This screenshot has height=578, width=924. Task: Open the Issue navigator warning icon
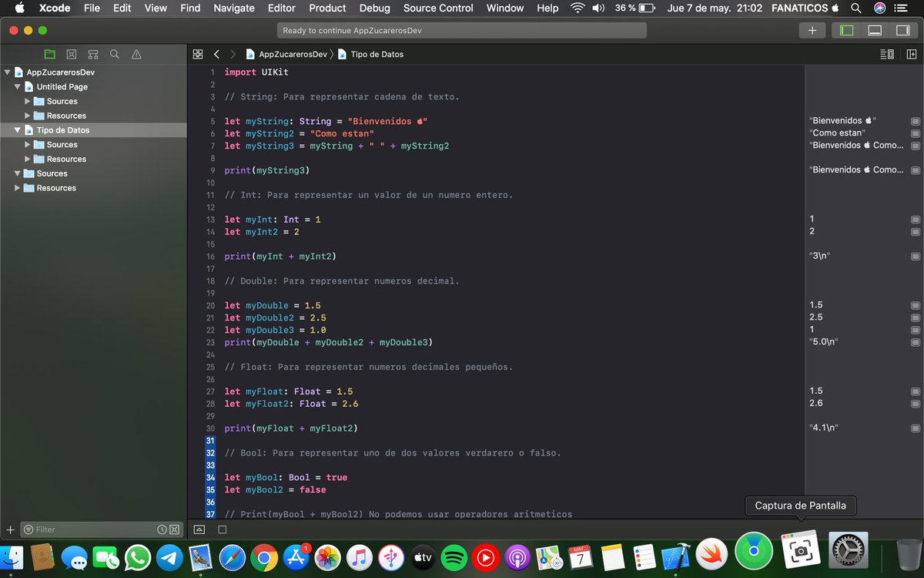tap(136, 54)
